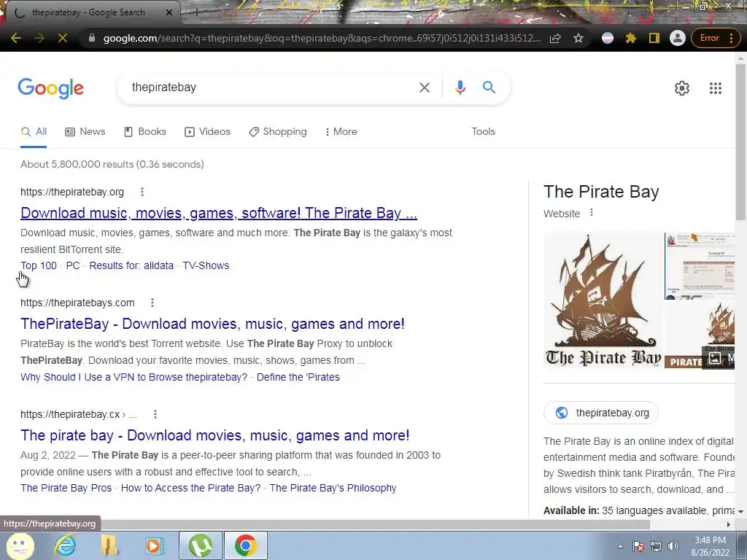The image size is (747, 560).
Task: Open the Extensions puzzle piece icon
Action: [x=631, y=38]
